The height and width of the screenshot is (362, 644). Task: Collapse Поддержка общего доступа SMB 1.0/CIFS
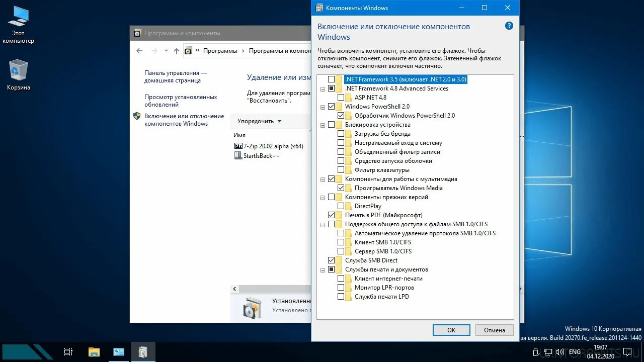click(x=323, y=224)
